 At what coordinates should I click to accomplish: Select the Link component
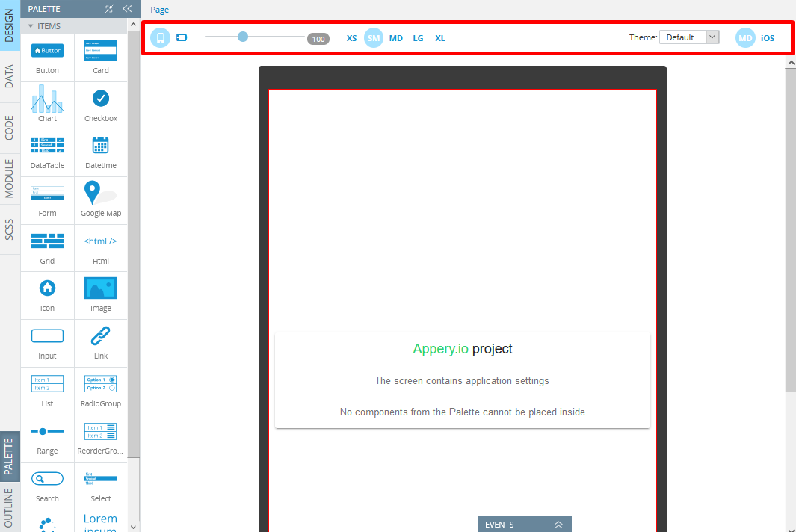click(x=100, y=343)
